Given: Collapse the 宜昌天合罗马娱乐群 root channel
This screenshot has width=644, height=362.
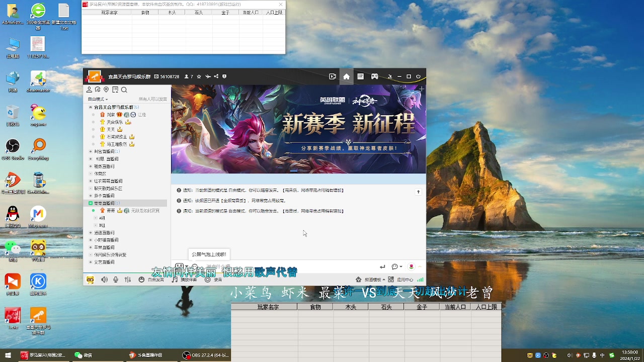Looking at the screenshot, I should (91, 107).
